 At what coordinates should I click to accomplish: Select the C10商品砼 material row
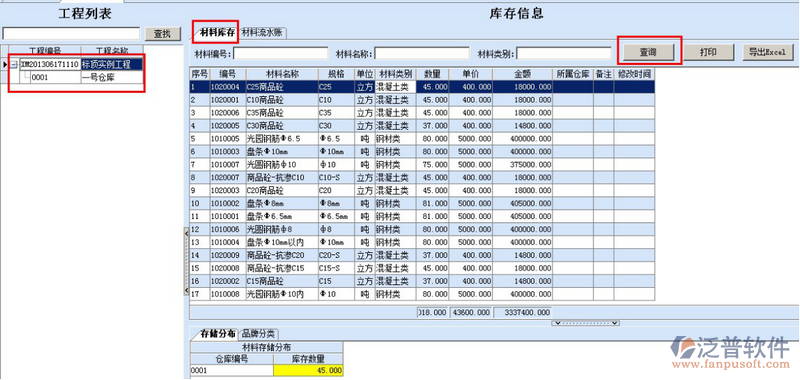(422, 100)
